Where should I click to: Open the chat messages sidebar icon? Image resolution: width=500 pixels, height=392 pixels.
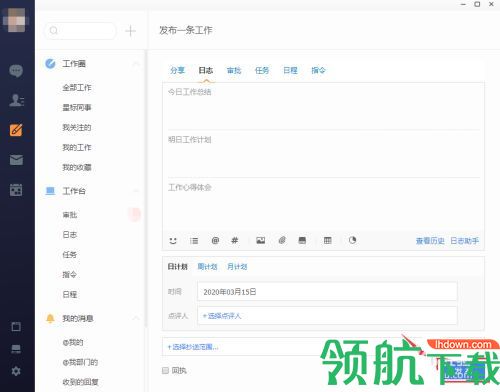(16, 71)
